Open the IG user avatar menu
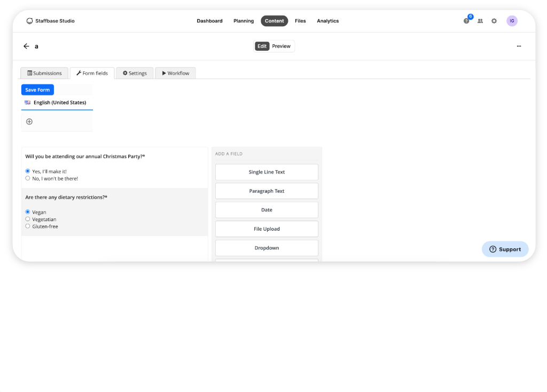Image resolution: width=547 pixels, height=392 pixels. 512,21
